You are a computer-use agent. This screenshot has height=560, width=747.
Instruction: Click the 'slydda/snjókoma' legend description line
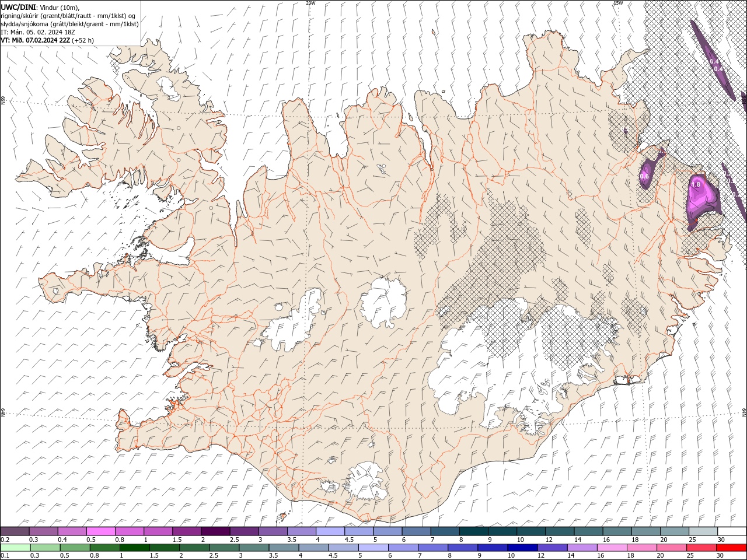pyautogui.click(x=70, y=24)
